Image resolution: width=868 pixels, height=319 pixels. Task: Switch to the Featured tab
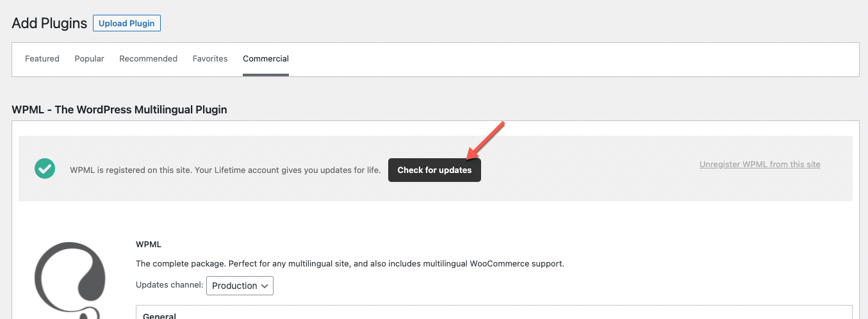click(42, 59)
